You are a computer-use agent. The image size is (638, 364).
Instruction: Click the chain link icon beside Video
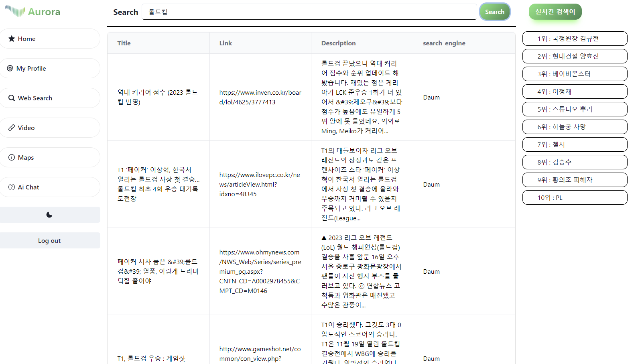(12, 128)
